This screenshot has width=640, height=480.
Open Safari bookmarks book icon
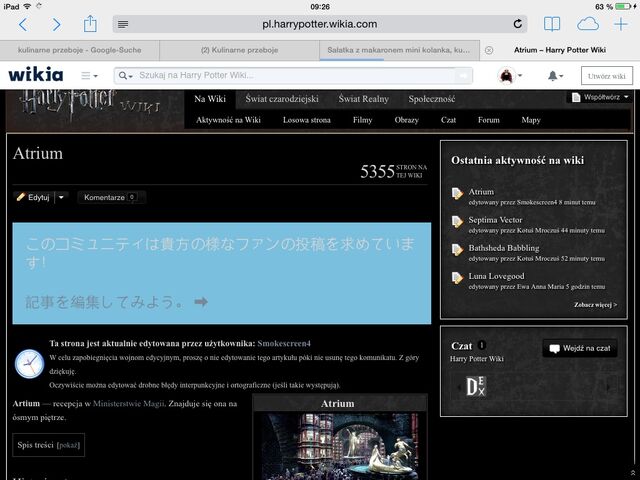[552, 24]
